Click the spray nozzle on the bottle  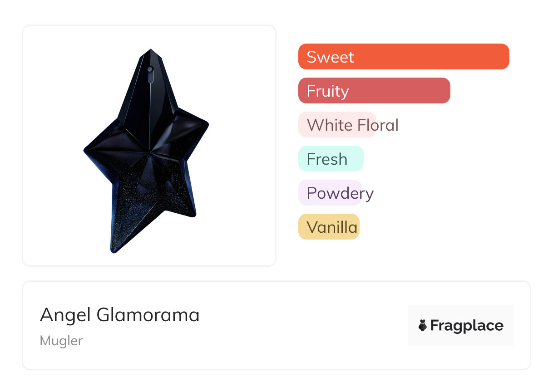150,69
